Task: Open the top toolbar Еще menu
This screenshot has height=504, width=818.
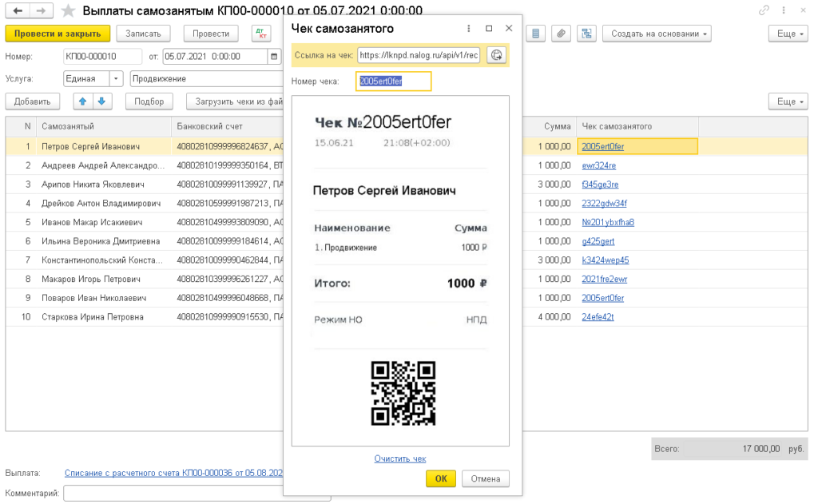Action: click(x=788, y=34)
